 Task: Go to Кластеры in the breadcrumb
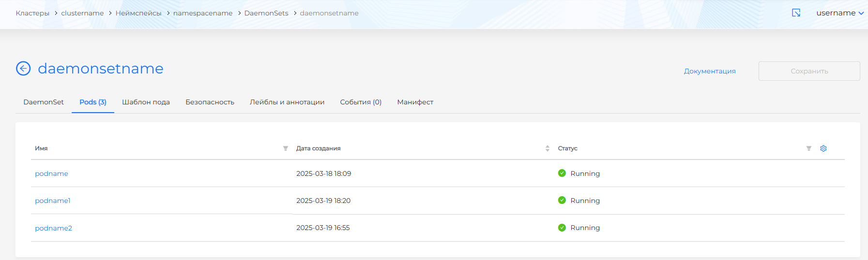coord(32,13)
